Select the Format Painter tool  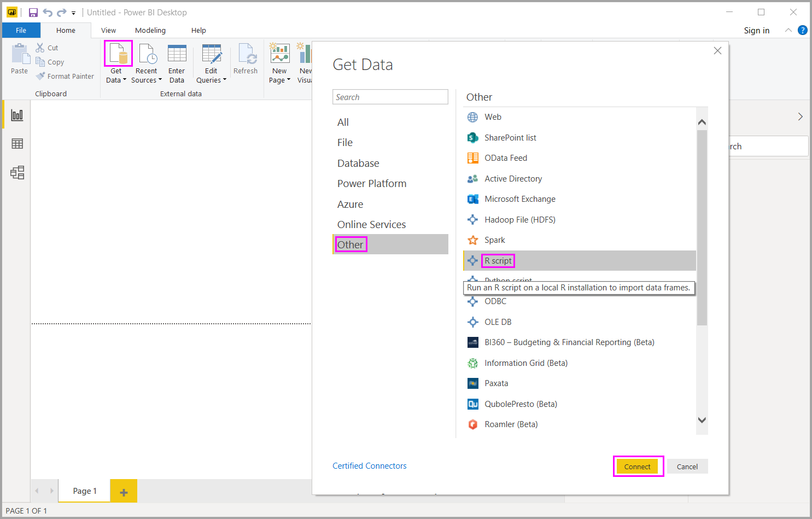65,76
